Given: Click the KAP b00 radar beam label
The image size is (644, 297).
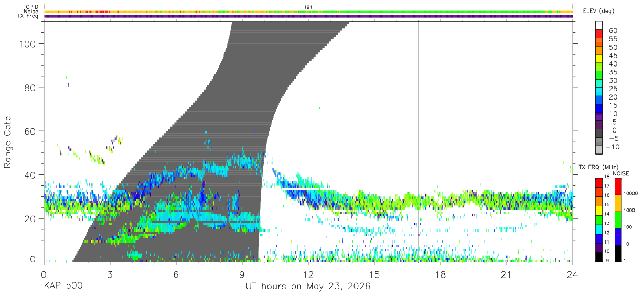Looking at the screenshot, I should point(63,287).
